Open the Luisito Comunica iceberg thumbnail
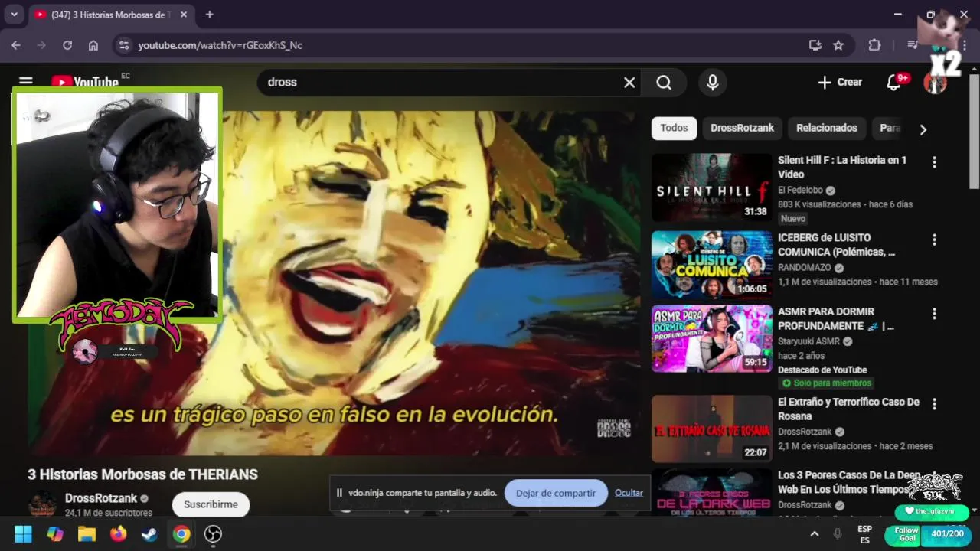 (x=712, y=264)
